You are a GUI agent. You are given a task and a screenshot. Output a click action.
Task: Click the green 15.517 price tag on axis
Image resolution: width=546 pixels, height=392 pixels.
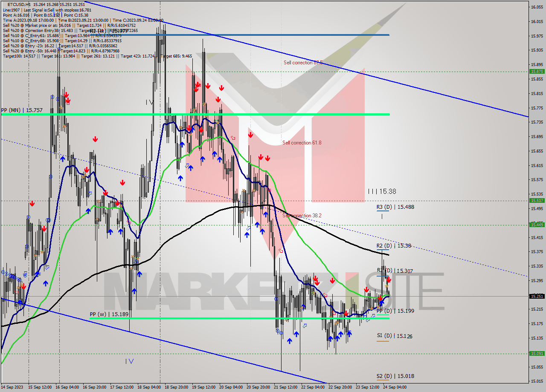(537, 200)
